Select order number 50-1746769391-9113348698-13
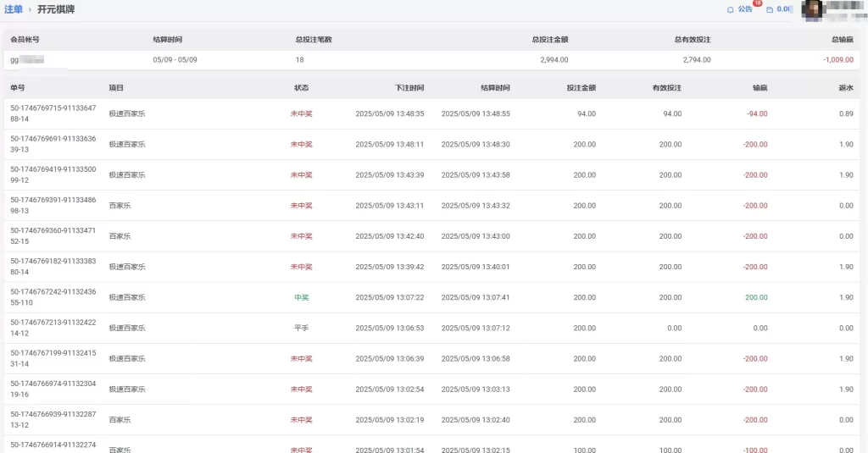 [53, 205]
